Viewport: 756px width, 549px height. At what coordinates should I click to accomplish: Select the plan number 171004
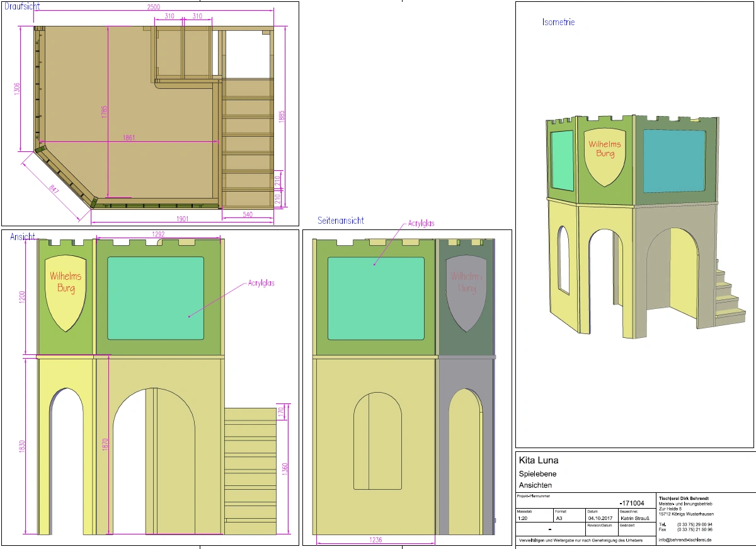point(632,503)
